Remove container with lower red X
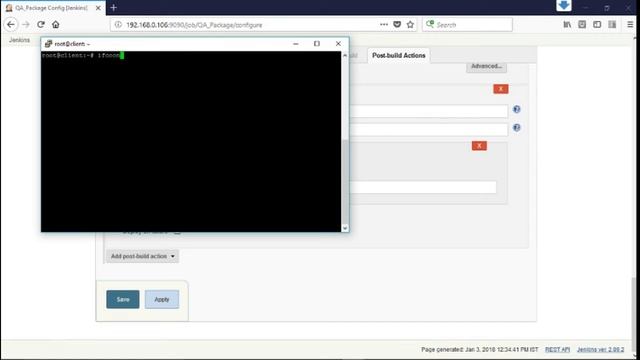Viewport: 640px width, 360px height. pos(479,146)
